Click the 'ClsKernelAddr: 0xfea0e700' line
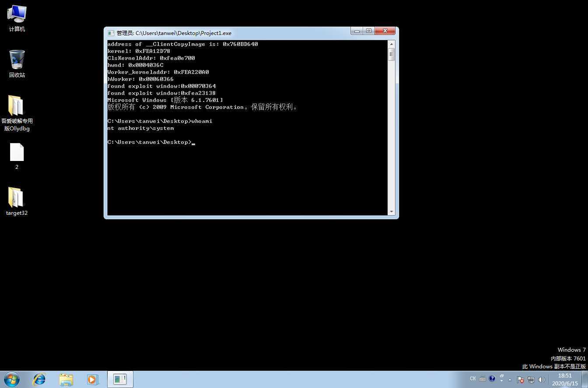 click(151, 58)
